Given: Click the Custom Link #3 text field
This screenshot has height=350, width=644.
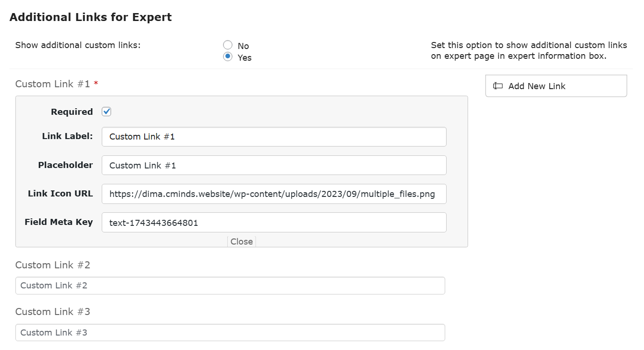Looking at the screenshot, I should point(230,333).
